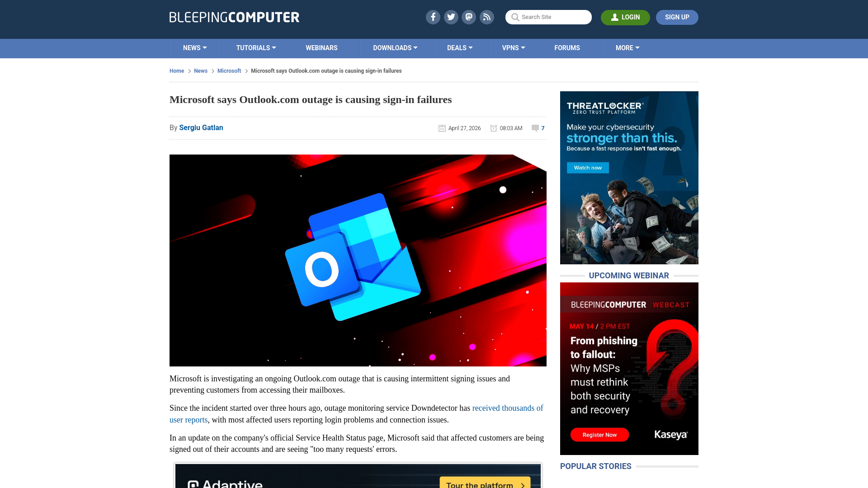Expand the TUTORIALS dropdown menu

(x=256, y=48)
